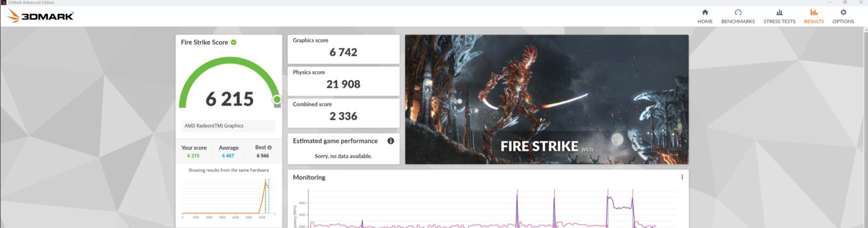Open the Benchmarks tab
The width and height of the screenshot is (868, 228).
click(738, 16)
